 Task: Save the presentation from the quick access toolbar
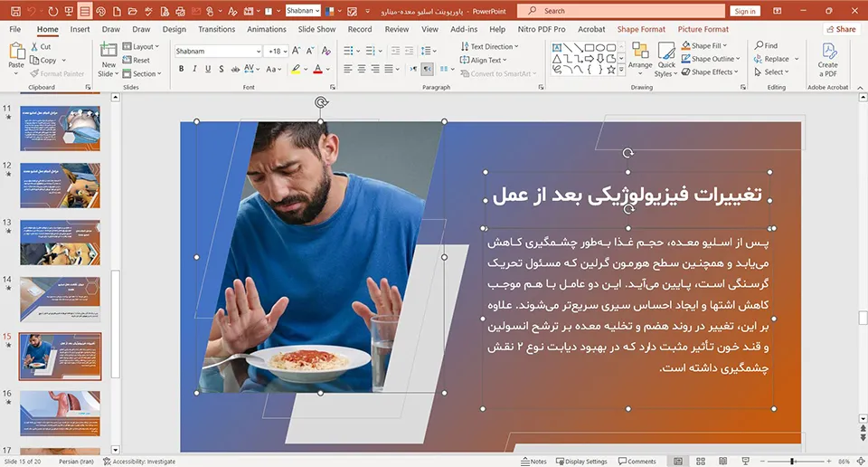click(x=15, y=11)
